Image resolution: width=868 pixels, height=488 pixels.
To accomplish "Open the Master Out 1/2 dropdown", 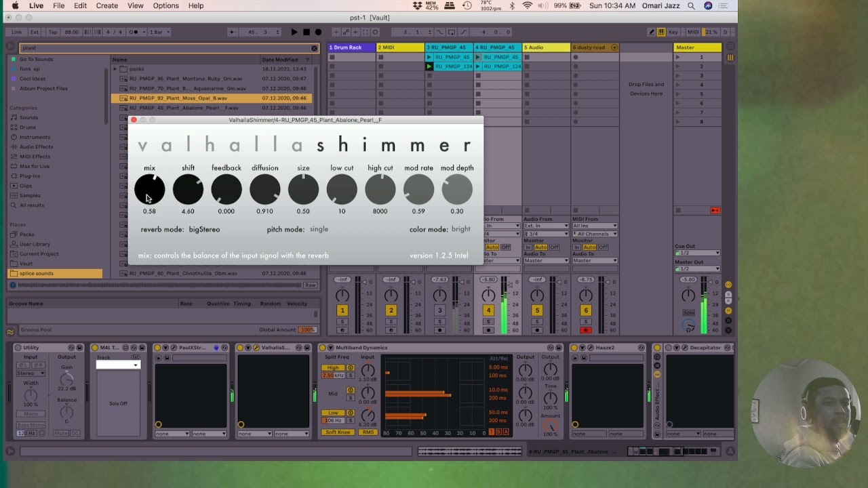I will (698, 268).
